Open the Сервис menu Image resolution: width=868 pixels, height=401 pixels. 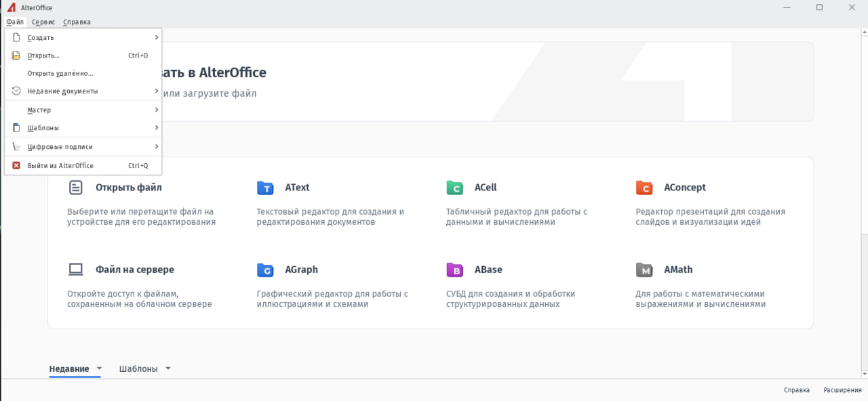pos(43,22)
